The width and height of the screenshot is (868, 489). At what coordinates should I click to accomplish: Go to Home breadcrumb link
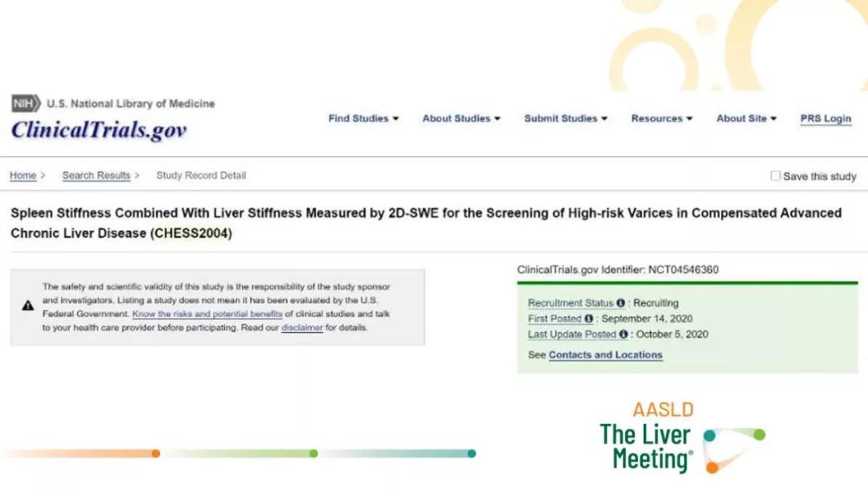click(x=23, y=175)
